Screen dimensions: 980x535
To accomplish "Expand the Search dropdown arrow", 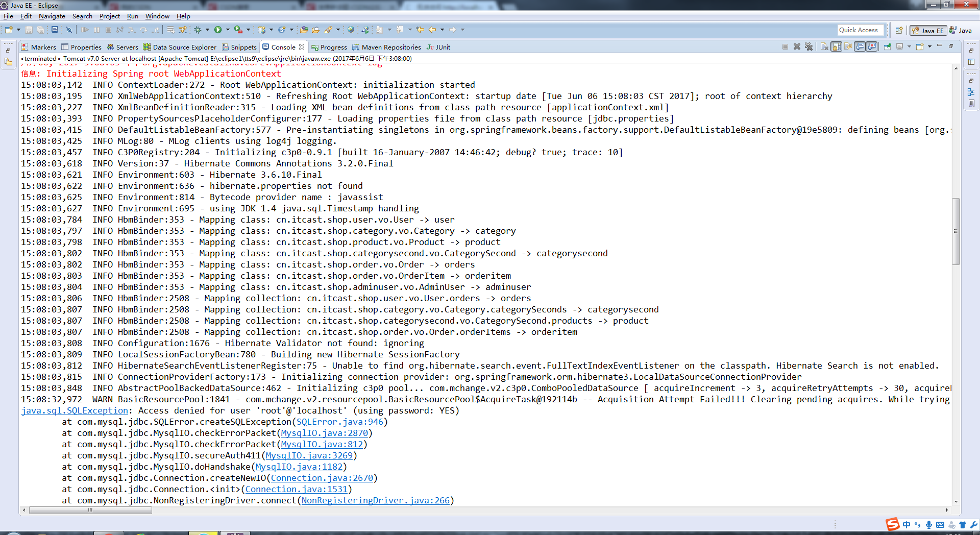I will [338, 30].
